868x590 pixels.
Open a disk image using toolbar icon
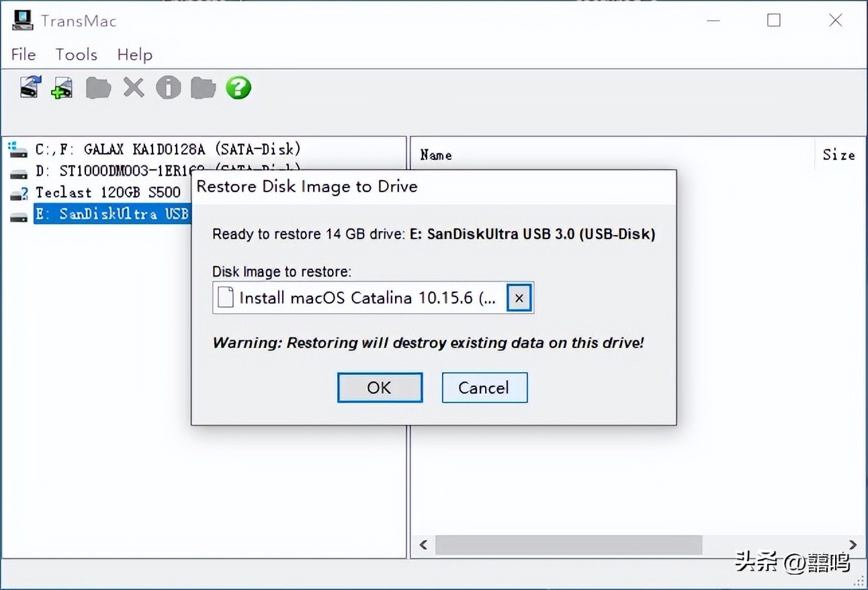coord(28,87)
